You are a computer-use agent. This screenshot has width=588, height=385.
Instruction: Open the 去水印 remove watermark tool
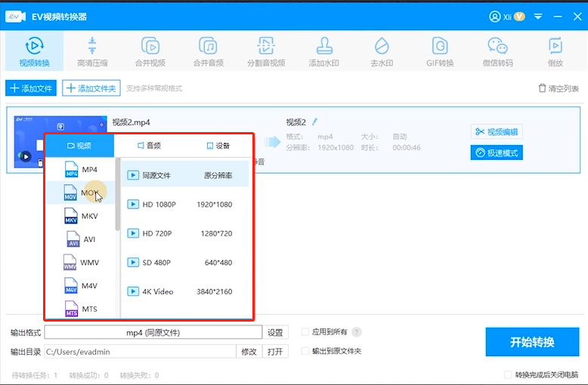382,51
